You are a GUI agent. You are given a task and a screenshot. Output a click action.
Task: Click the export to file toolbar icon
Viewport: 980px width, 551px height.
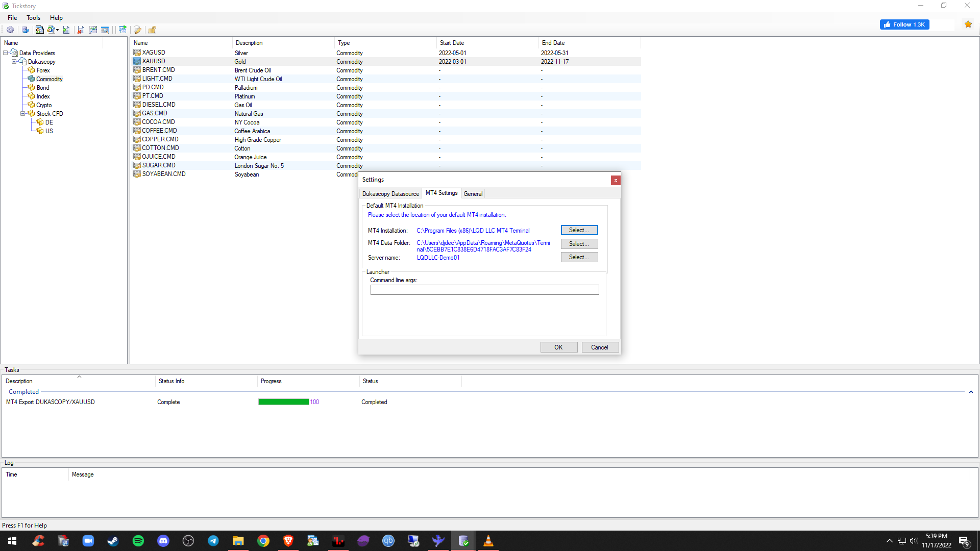66,30
